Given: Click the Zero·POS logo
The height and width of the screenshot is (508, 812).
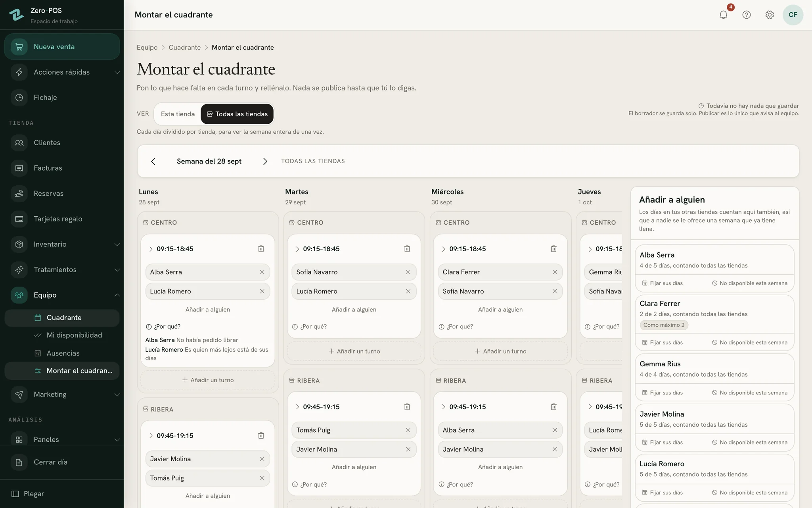Looking at the screenshot, I should point(16,15).
